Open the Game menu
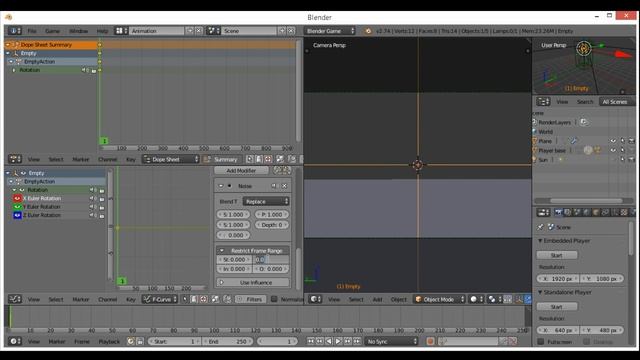This screenshot has height=360, width=640. 52,31
